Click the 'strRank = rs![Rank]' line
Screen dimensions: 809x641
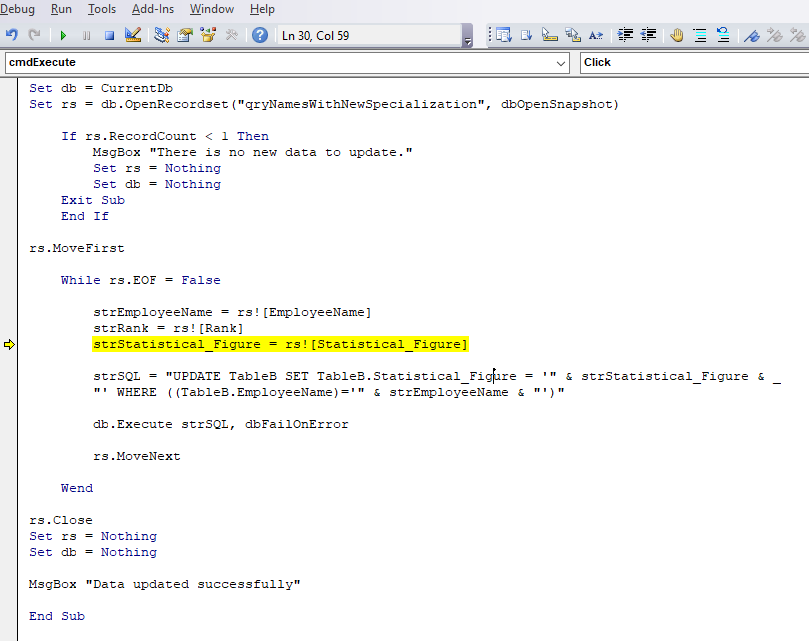pos(168,328)
